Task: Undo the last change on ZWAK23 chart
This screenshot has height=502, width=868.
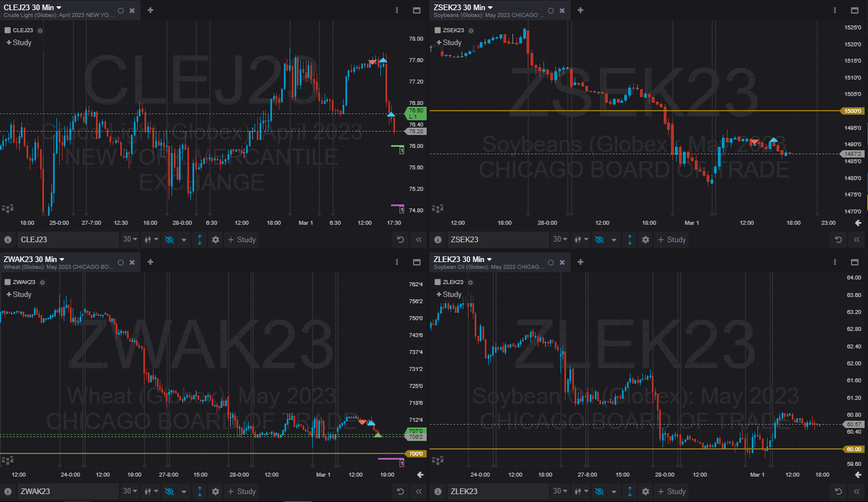Action: tap(401, 491)
